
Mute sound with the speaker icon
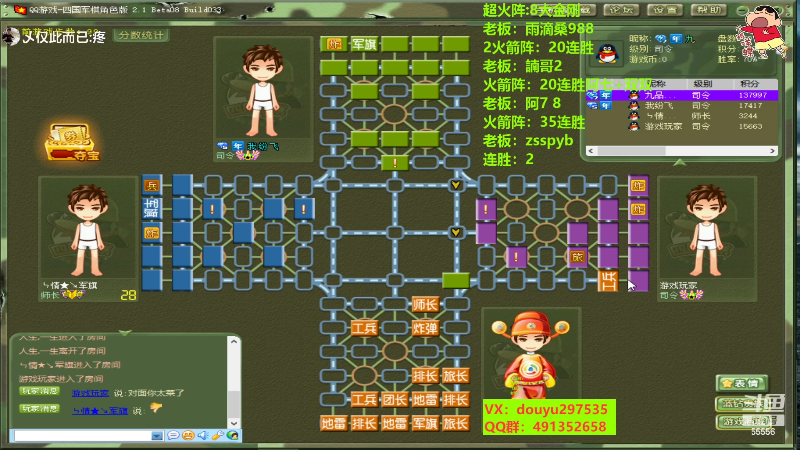203,435
